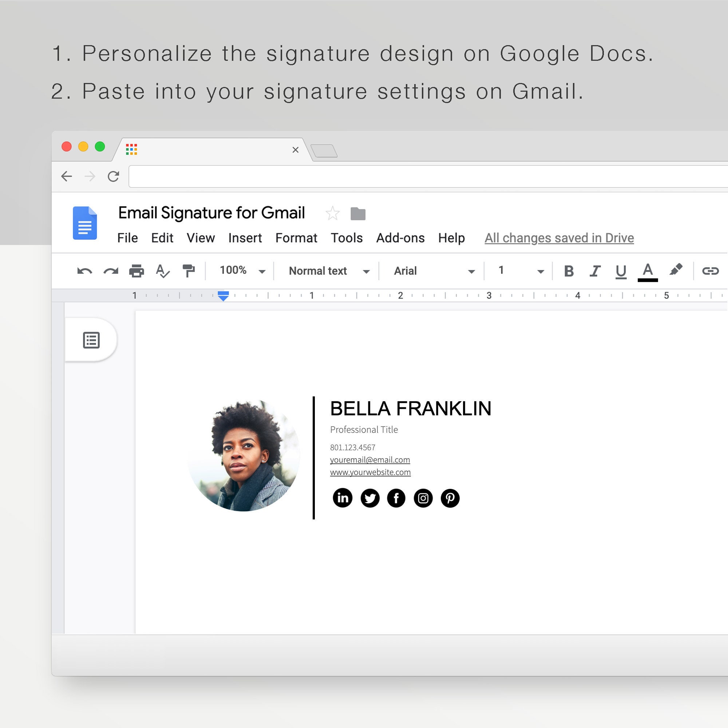Click the Pinterest icon in the signature

point(450,498)
